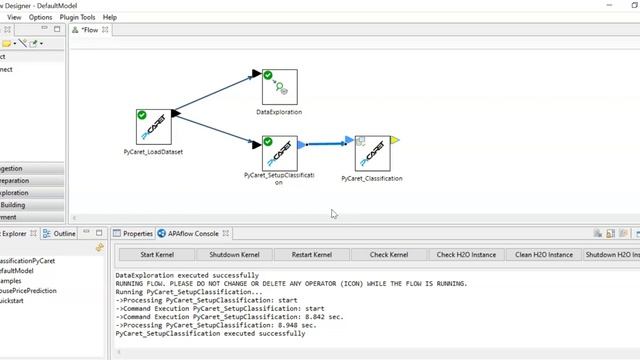Image resolution: width=640 pixels, height=360 pixels.
Task: Select the connection line tool in palette toolbar
Action: point(22,43)
